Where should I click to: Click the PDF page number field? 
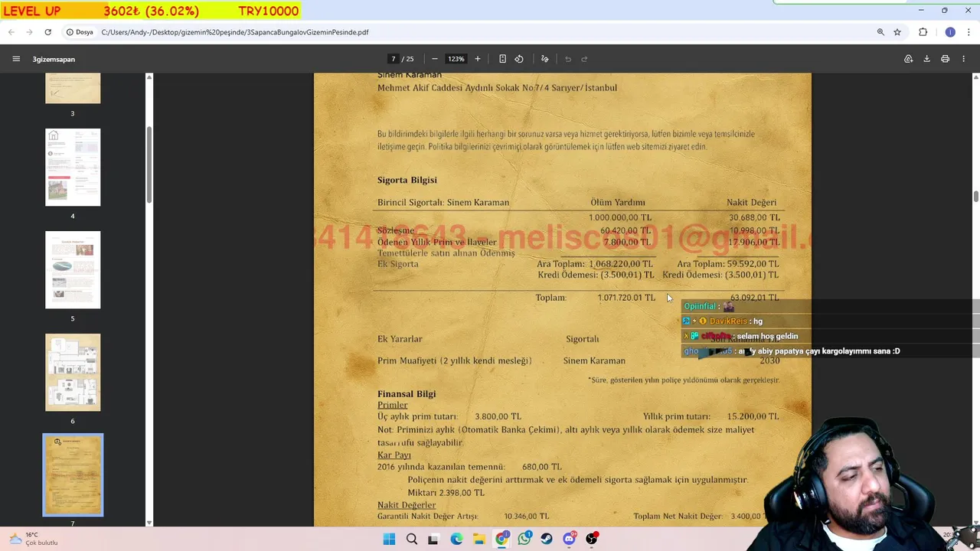point(394,59)
